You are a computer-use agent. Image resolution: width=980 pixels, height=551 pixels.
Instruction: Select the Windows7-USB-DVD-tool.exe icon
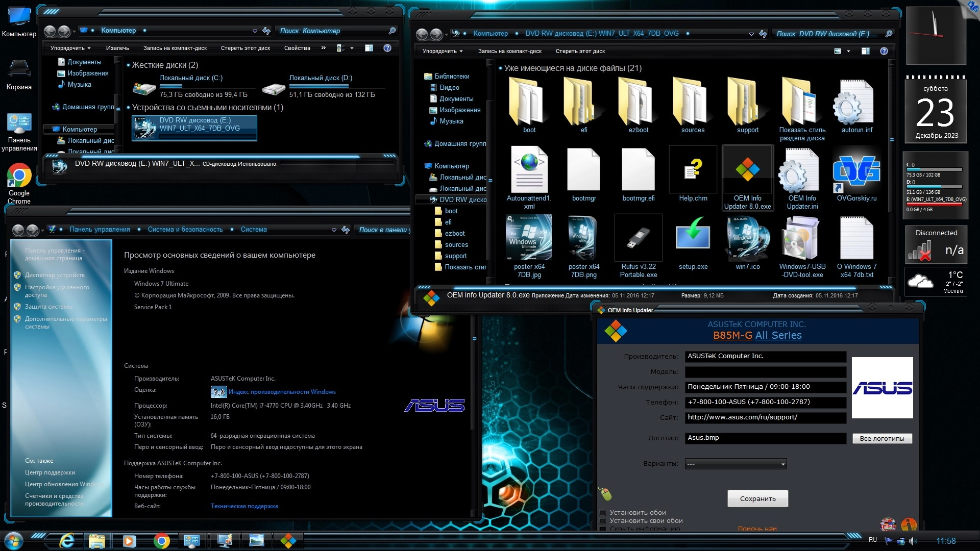point(802,239)
